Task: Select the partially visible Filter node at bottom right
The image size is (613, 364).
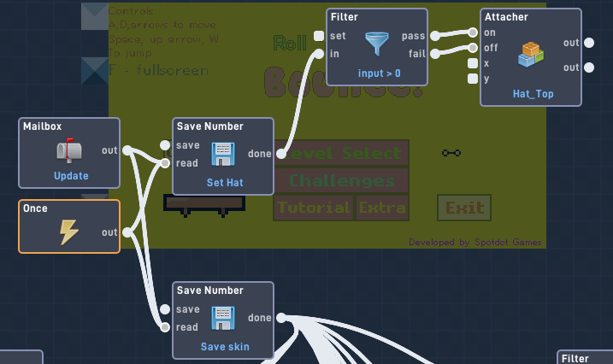Action: point(585,357)
